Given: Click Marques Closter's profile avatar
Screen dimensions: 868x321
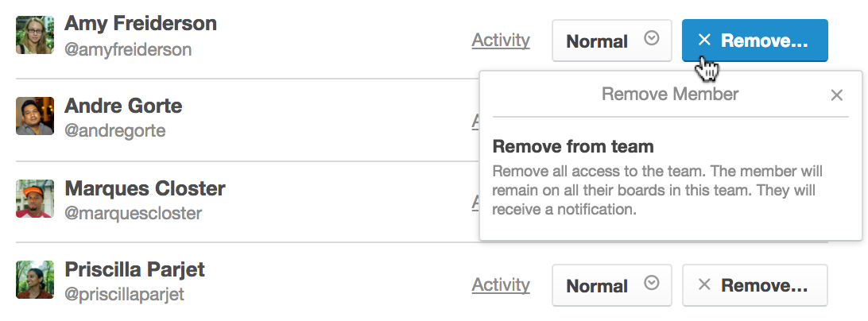Looking at the screenshot, I should click(x=35, y=198).
